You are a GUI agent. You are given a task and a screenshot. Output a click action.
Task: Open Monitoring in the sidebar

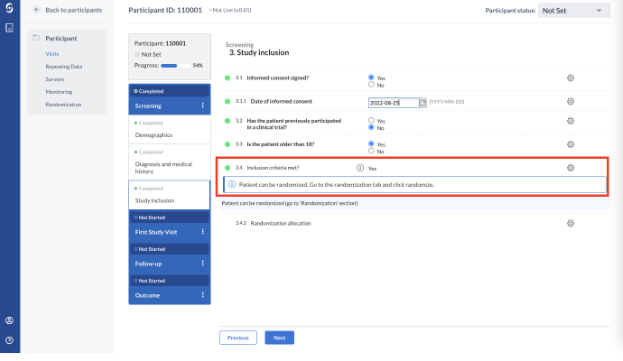pos(59,92)
